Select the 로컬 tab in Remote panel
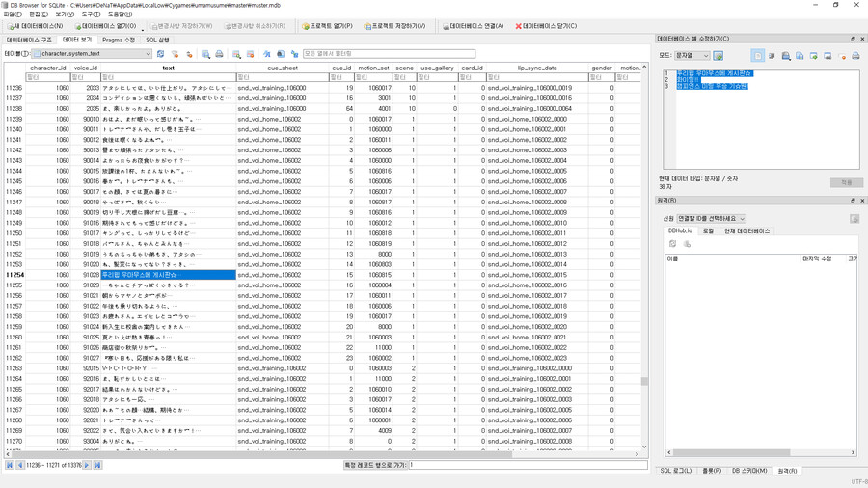The image size is (868, 488). click(708, 230)
